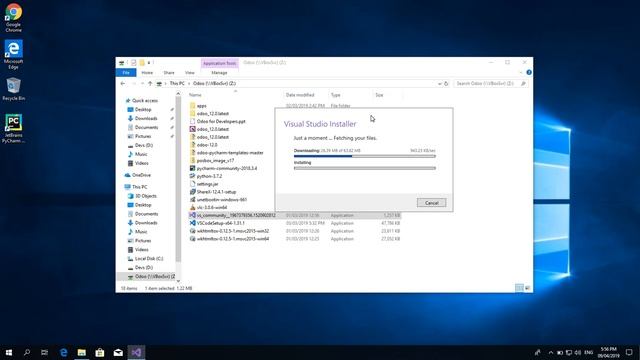The image size is (640, 360).
Task: Refresh the Explorer address bar
Action: (446, 83)
